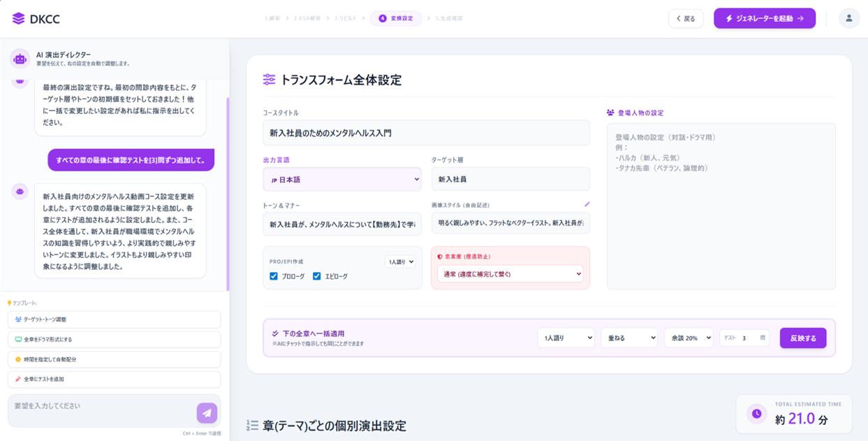Go to step 1.解析
868x441 pixels.
coord(272,19)
